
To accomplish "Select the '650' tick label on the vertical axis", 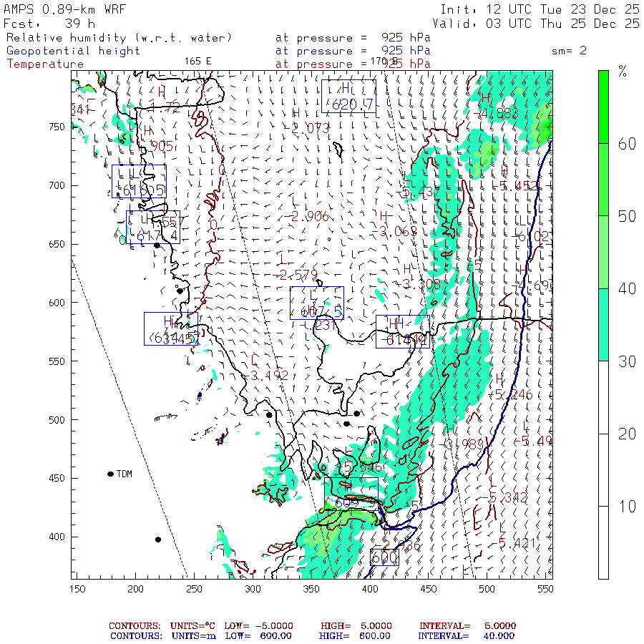I will point(57,244).
